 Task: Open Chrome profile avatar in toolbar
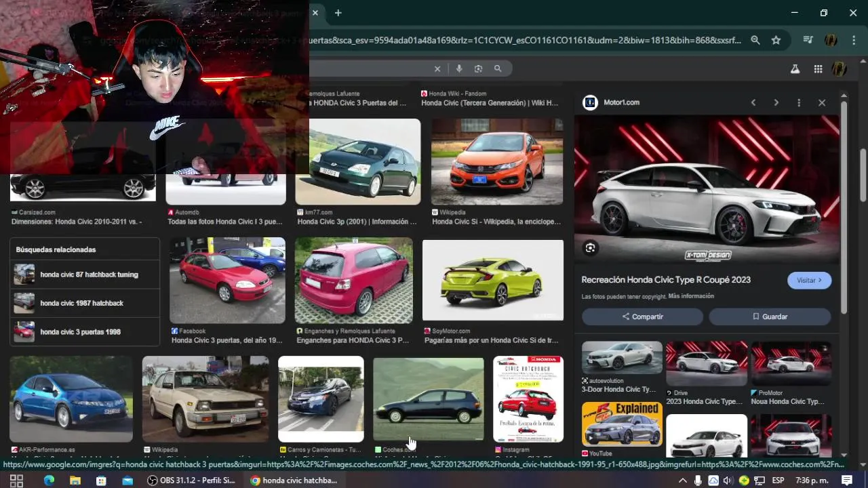[831, 41]
